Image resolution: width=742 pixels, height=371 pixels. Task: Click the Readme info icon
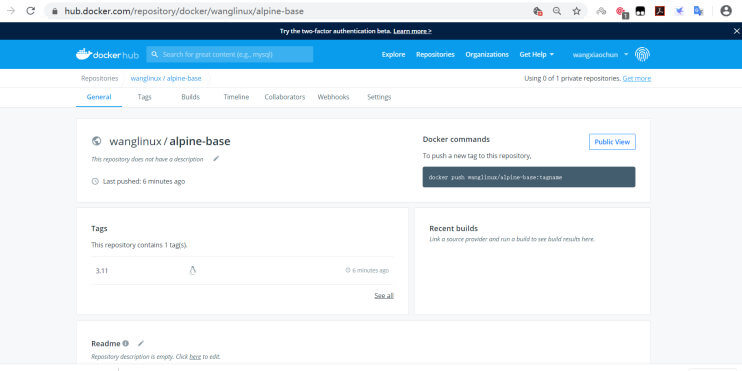point(125,343)
